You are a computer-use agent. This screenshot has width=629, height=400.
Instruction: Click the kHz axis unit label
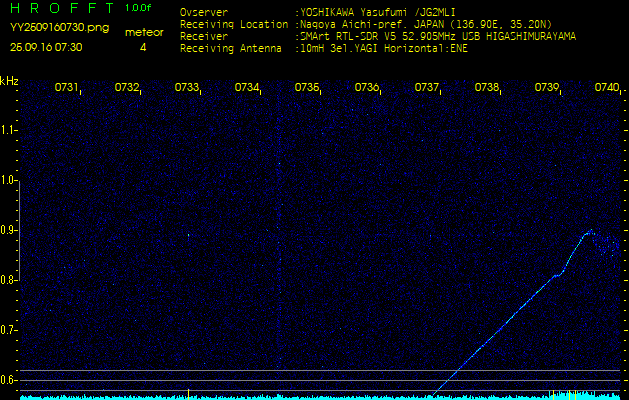(x=9, y=80)
